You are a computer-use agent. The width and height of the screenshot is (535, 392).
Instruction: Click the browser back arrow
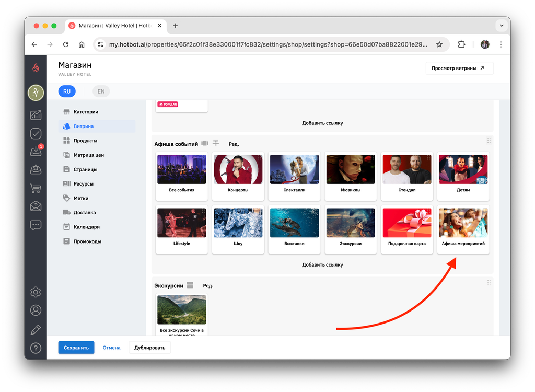34,44
